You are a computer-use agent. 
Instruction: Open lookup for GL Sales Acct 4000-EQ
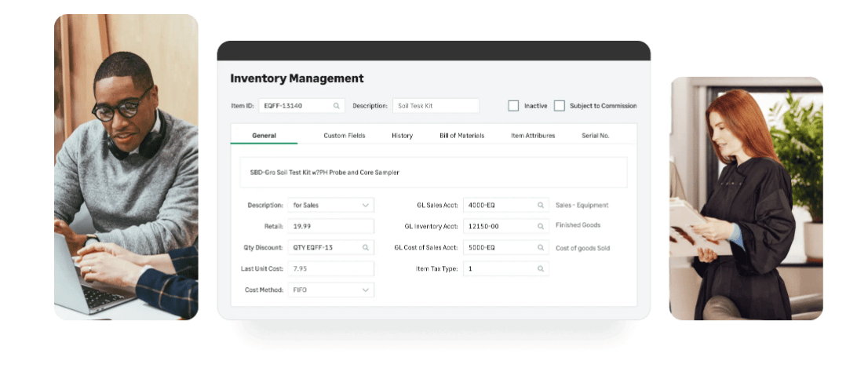541,206
